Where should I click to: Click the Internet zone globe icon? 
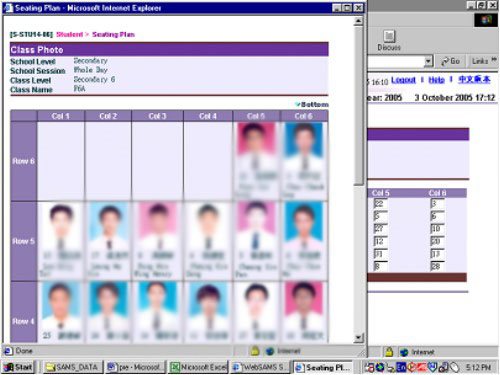(x=270, y=351)
